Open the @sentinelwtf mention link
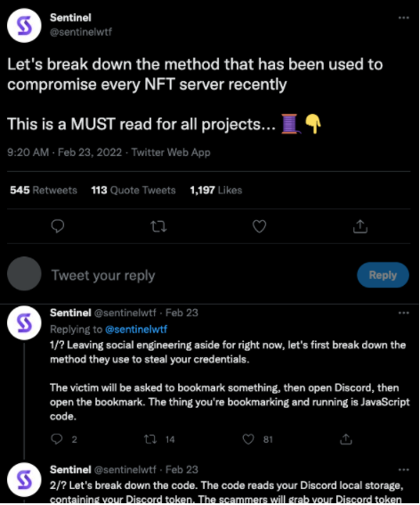 pyautogui.click(x=136, y=330)
